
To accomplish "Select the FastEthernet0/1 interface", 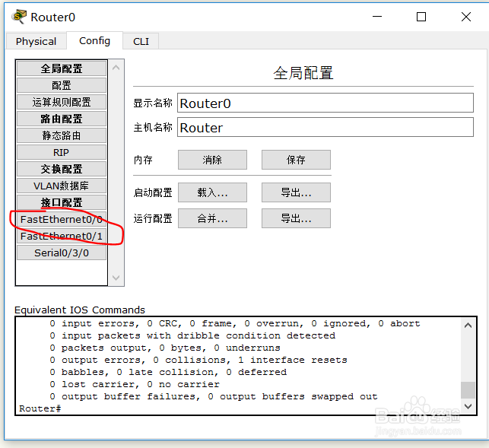I will tap(62, 236).
